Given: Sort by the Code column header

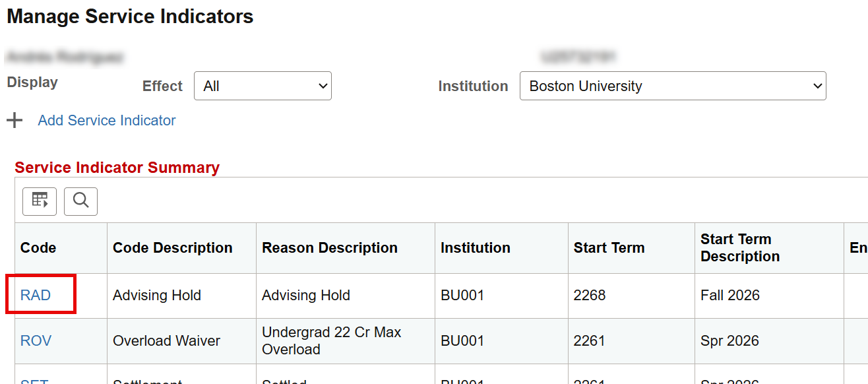Looking at the screenshot, I should click(38, 248).
